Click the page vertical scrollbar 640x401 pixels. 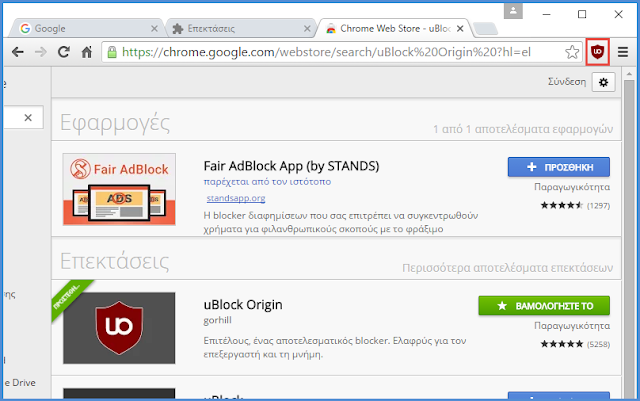pyautogui.click(x=629, y=239)
